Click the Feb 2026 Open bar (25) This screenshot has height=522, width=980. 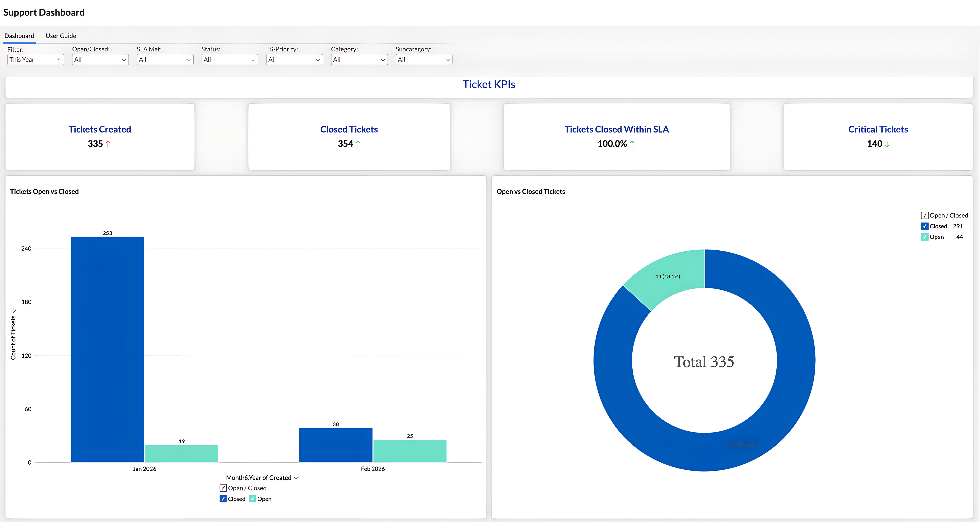[410, 451]
